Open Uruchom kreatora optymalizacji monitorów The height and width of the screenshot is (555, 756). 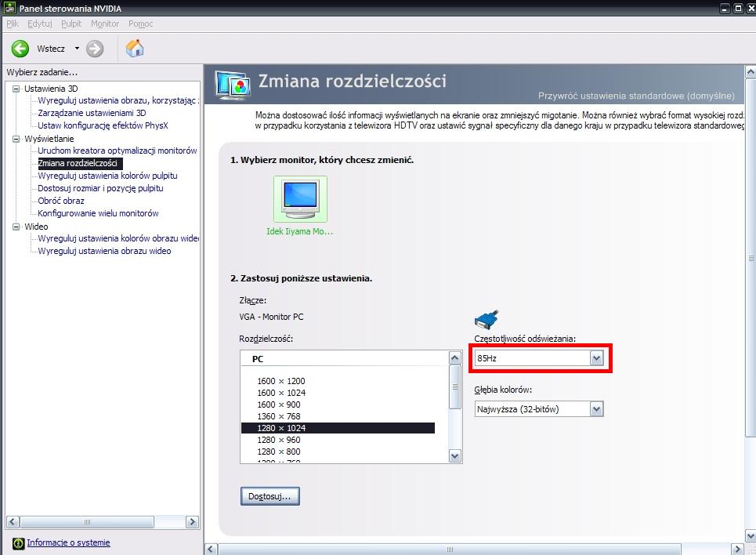point(118,151)
